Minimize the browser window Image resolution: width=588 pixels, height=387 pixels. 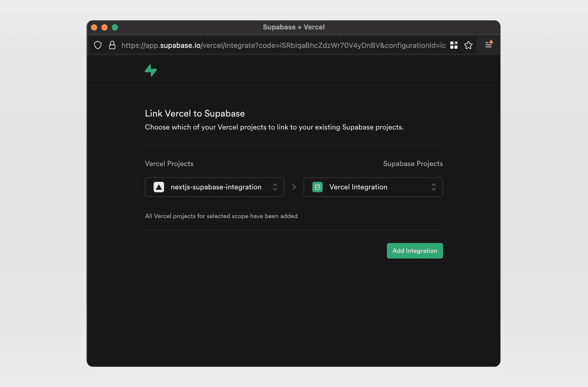pos(104,27)
